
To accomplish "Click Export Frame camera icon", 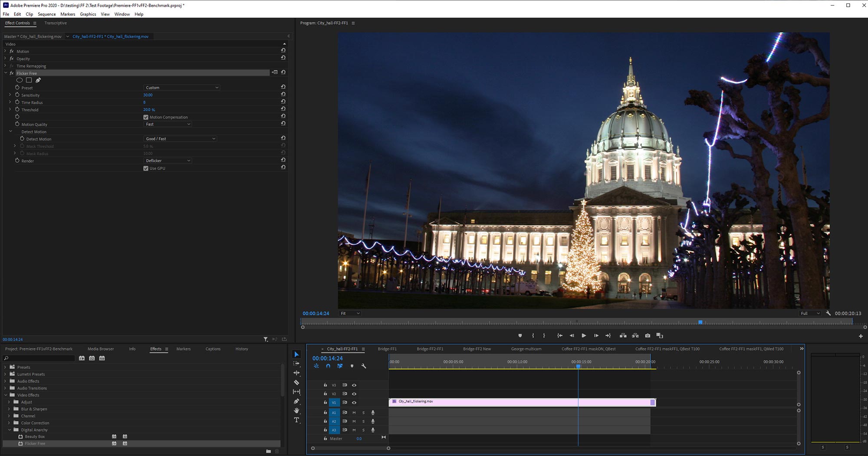I will click(648, 335).
